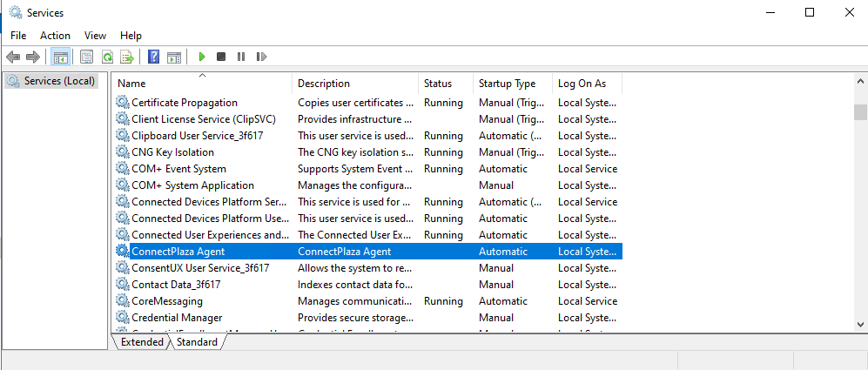This screenshot has height=370, width=868.
Task: Go forward with the toolbar Forward arrow
Action: pyautogui.click(x=33, y=57)
